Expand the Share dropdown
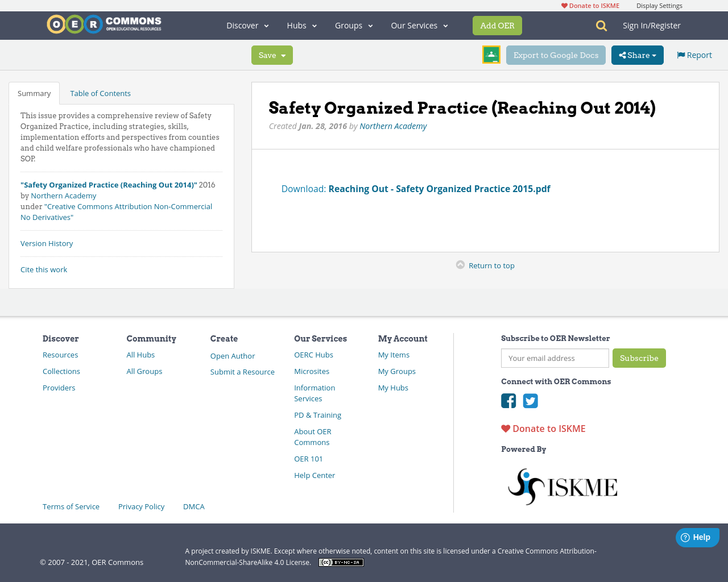728x582 pixels. [637, 55]
